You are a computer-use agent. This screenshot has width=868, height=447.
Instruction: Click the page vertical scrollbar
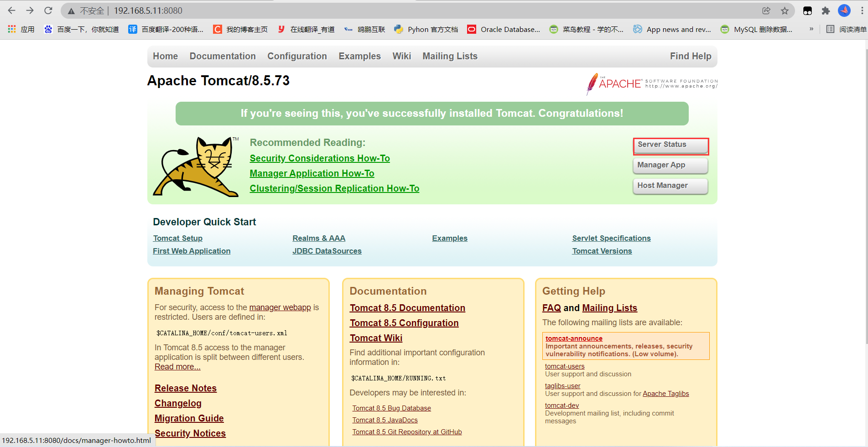point(866,196)
